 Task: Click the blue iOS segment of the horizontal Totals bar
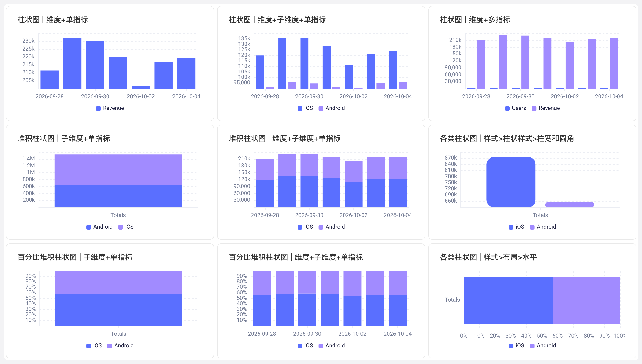pos(508,300)
